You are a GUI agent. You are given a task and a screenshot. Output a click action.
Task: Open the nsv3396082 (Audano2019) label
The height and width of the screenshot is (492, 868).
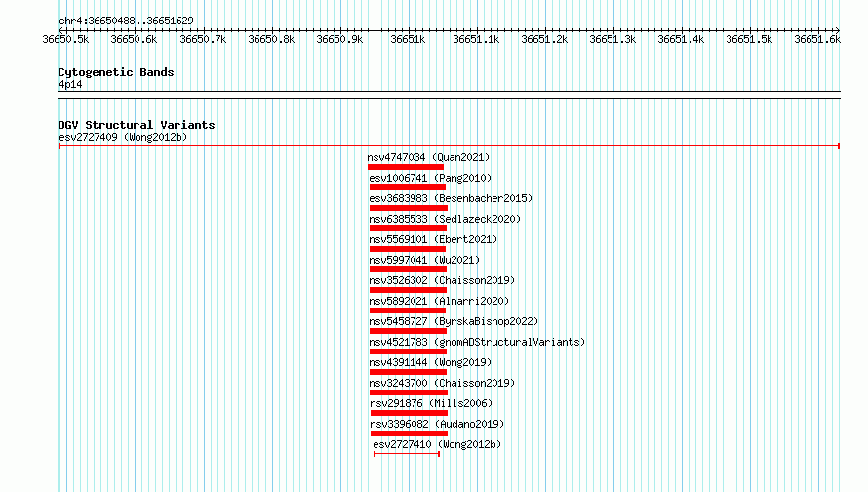437,424
